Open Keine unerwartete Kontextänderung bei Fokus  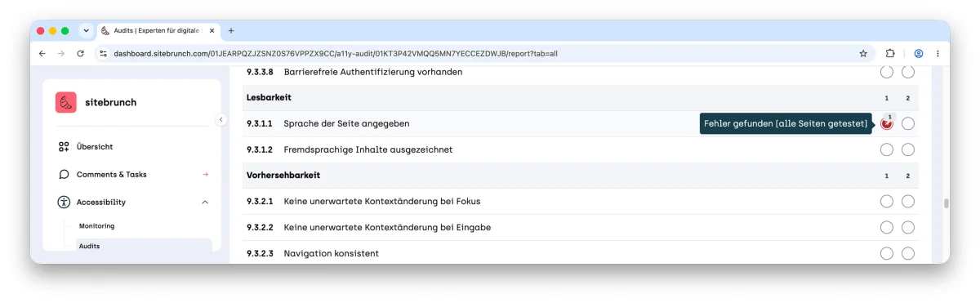point(383,202)
